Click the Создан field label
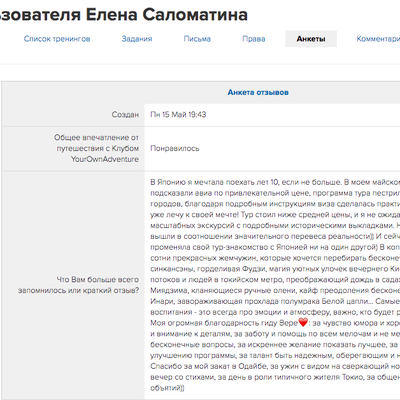This screenshot has height=400, width=400. point(125,115)
